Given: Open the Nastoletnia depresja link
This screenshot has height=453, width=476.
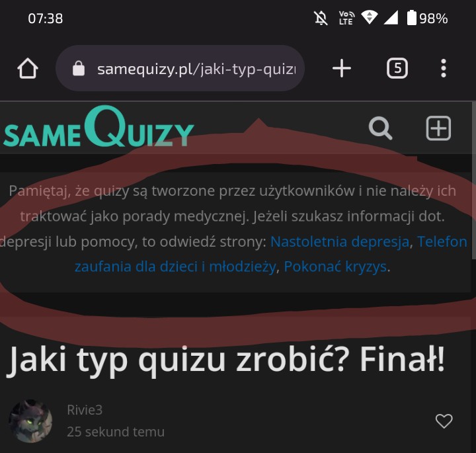Looking at the screenshot, I should pos(340,242).
